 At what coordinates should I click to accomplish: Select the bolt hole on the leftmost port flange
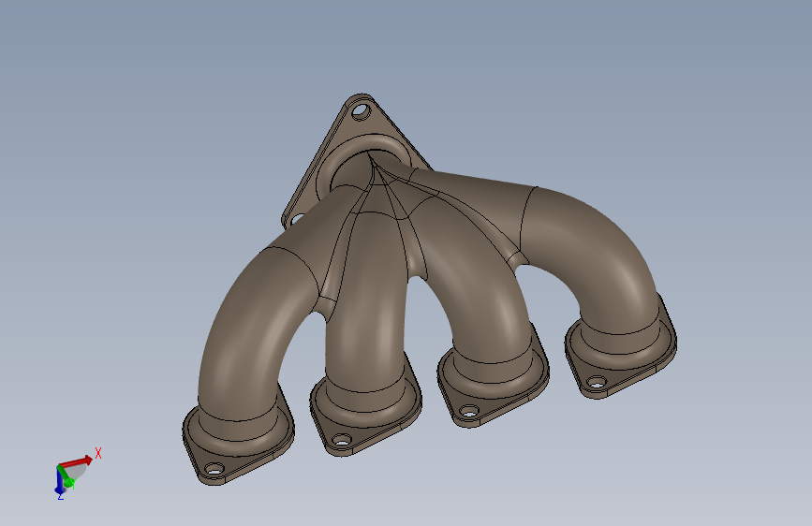[x=214, y=470]
